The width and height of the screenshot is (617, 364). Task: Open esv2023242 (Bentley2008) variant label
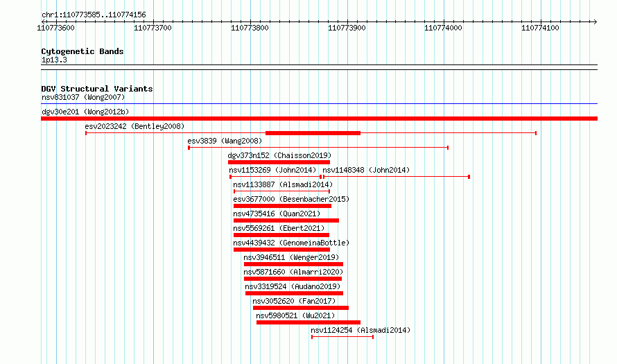(134, 126)
